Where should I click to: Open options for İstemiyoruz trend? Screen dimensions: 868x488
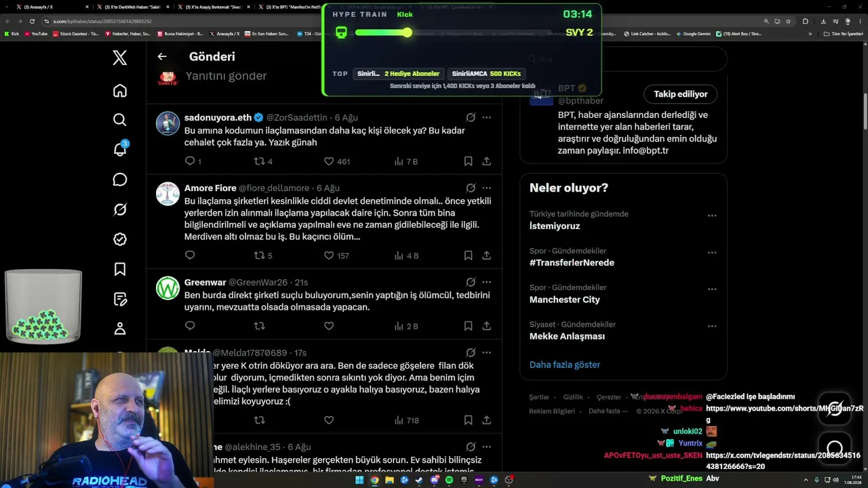click(712, 216)
